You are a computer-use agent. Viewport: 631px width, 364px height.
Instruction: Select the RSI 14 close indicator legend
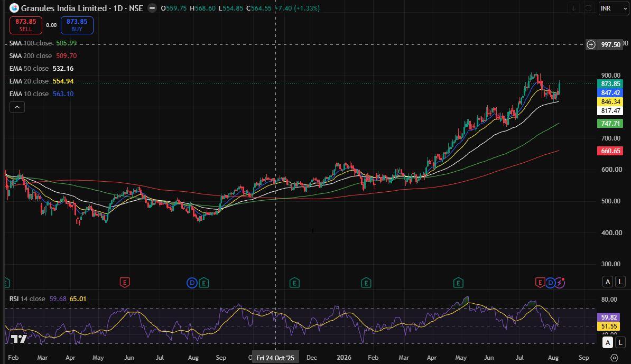coord(48,299)
